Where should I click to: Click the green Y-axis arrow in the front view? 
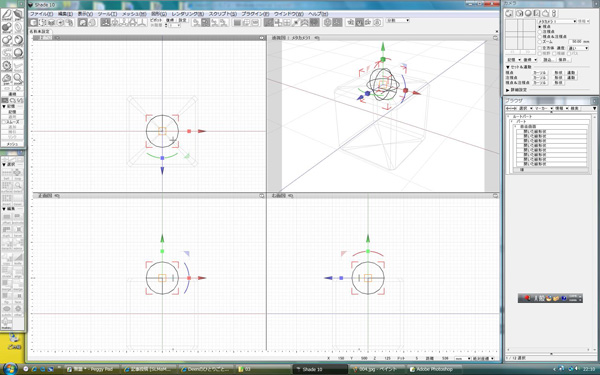click(162, 238)
